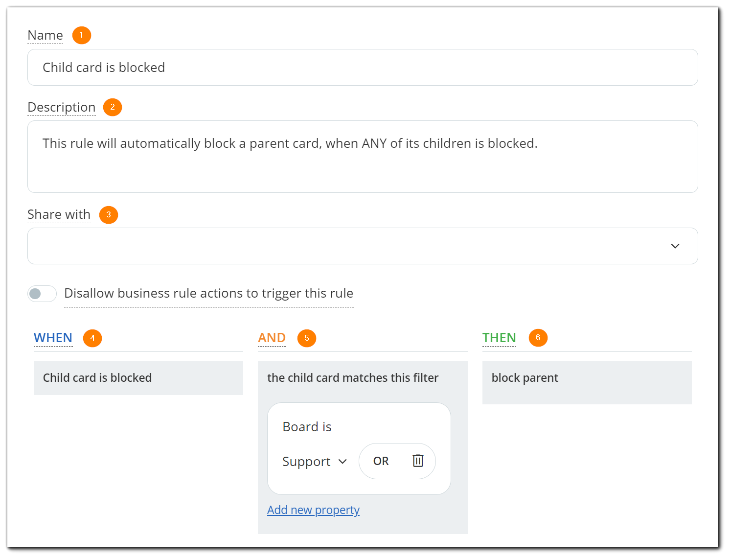
Task: Click the orange badge 1 beside Name
Action: coord(81,35)
